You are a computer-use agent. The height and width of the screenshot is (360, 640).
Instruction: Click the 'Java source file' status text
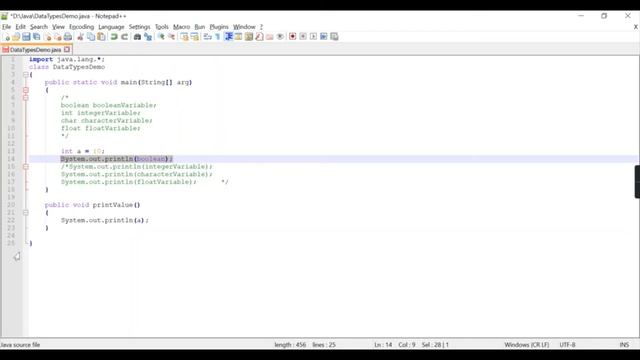point(20,345)
